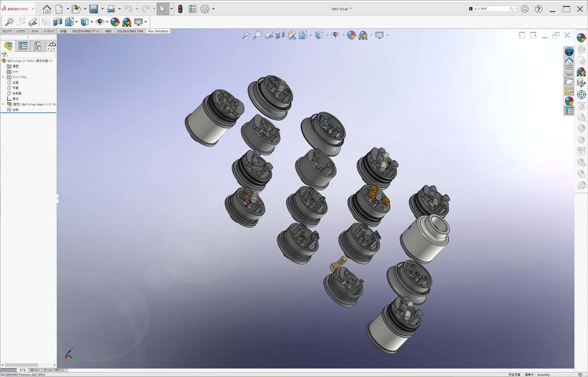Create a new document with the New icon
Image resolution: width=588 pixels, height=377 pixels.
[x=59, y=9]
